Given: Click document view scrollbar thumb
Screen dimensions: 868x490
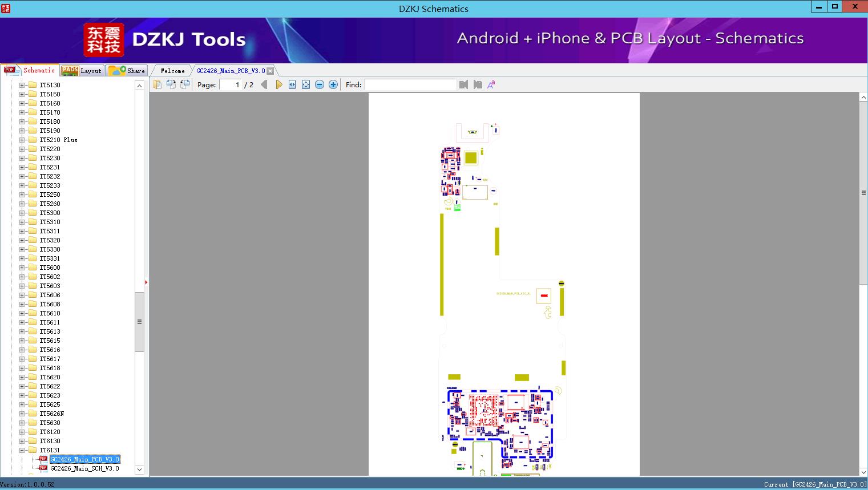Looking at the screenshot, I should tap(863, 193).
